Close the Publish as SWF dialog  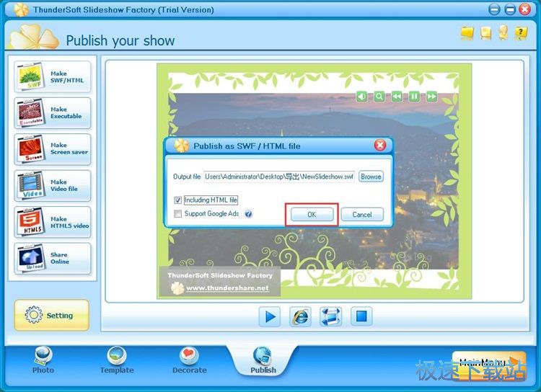coord(380,145)
